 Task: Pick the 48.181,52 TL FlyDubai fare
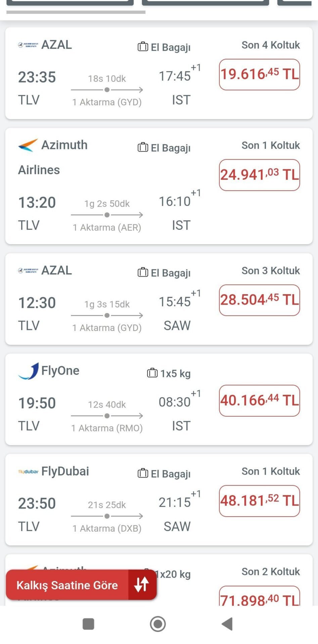pos(259,501)
